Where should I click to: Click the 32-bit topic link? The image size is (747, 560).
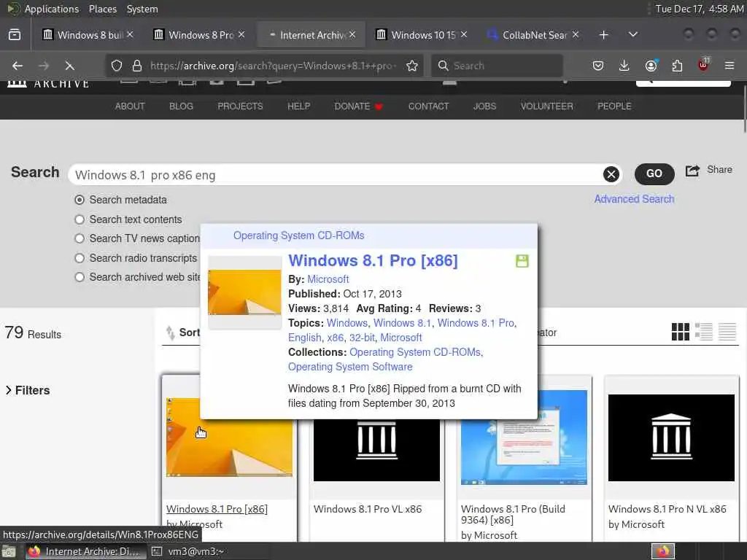(362, 338)
